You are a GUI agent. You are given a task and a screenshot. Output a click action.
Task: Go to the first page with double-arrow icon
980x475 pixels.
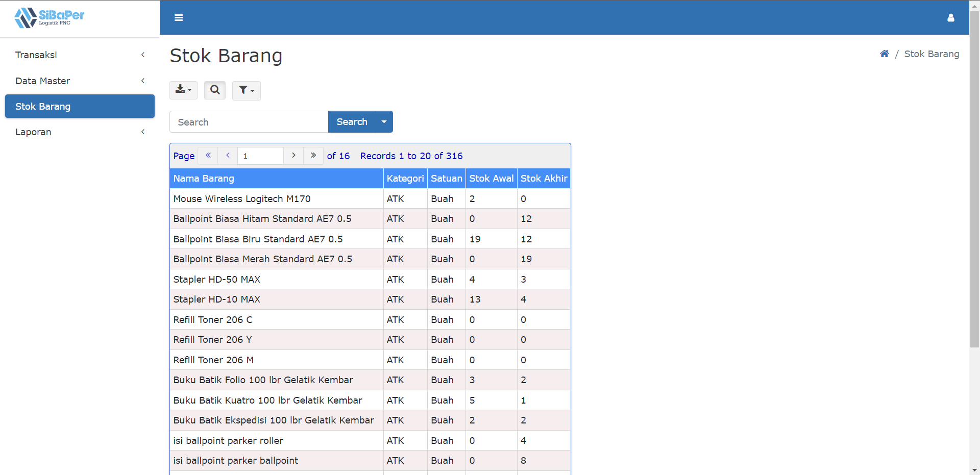pos(208,156)
